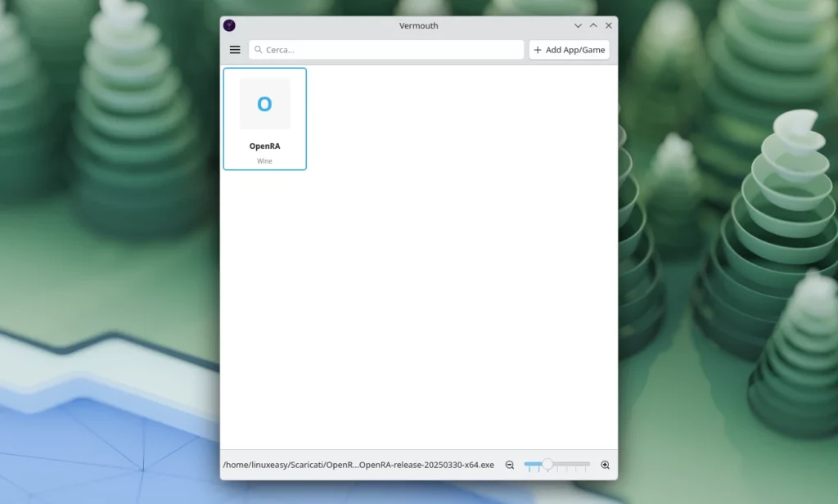
Task: Click the right end of zoom slider track
Action: [588, 464]
